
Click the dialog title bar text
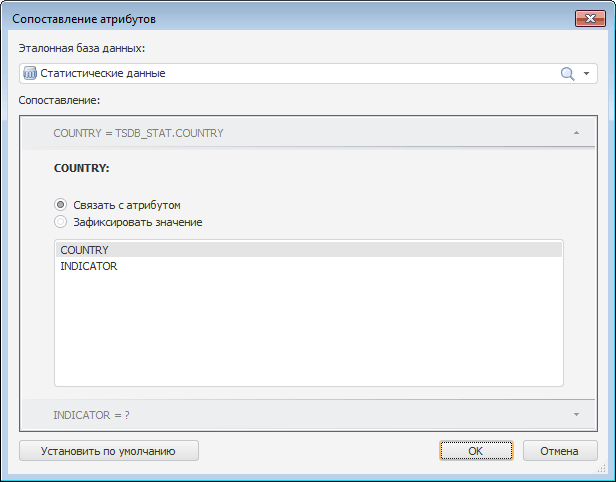(84, 19)
